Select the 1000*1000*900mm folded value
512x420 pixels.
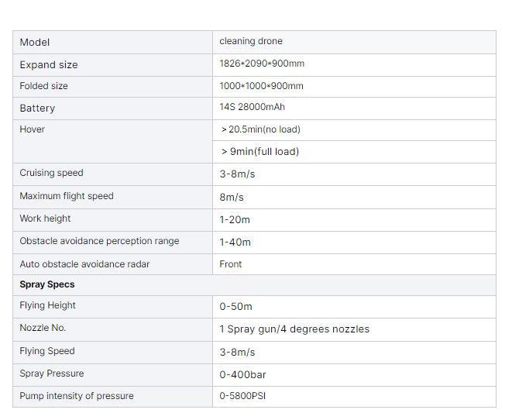(x=262, y=86)
